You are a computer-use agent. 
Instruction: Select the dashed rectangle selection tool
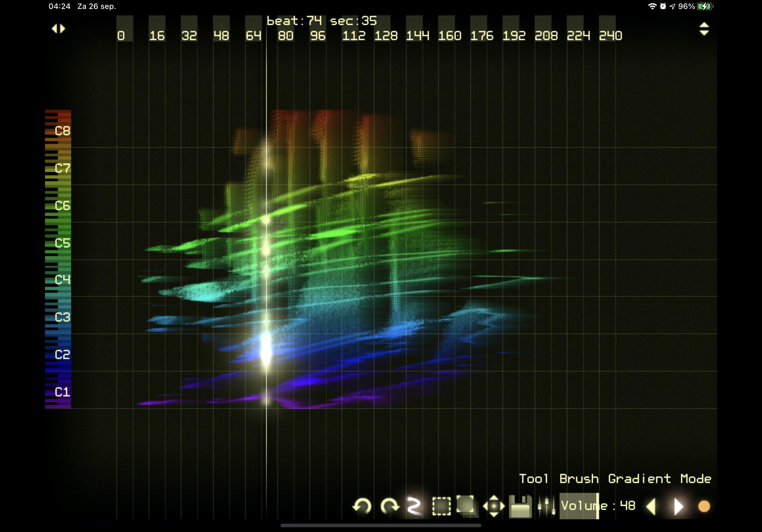[441, 506]
